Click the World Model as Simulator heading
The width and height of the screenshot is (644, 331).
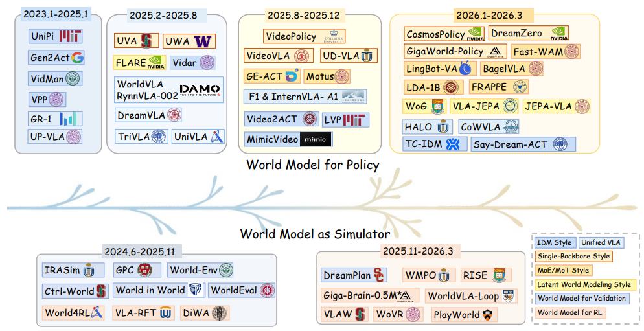coord(315,234)
